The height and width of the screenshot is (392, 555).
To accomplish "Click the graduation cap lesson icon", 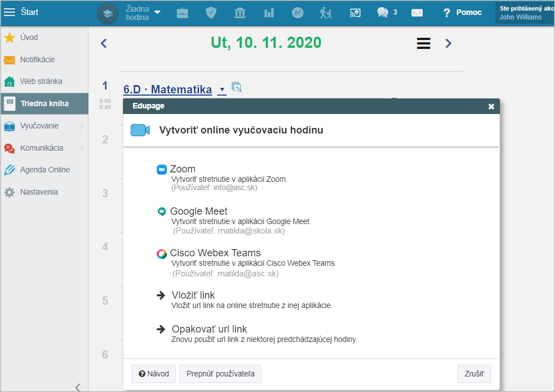I will point(107,13).
